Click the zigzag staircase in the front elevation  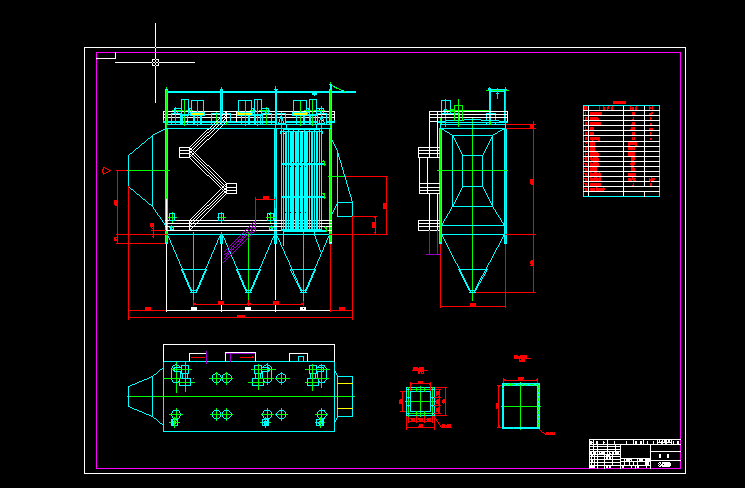208,172
